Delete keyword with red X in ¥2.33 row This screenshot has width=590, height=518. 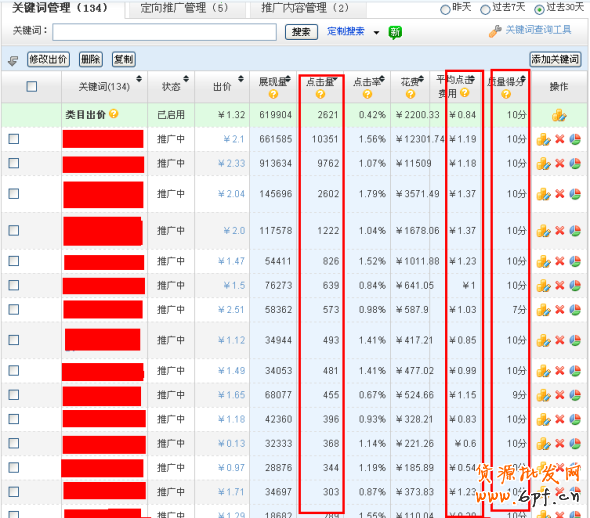(x=560, y=163)
